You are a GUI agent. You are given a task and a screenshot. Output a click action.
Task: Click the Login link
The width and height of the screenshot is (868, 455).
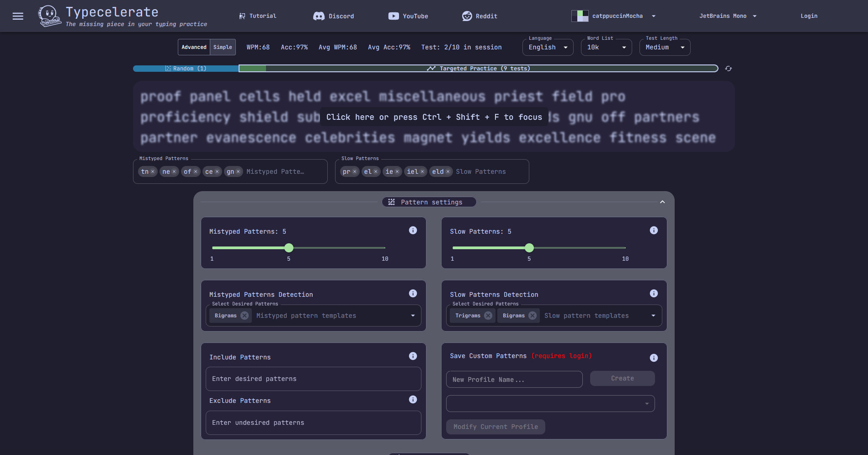pos(809,16)
